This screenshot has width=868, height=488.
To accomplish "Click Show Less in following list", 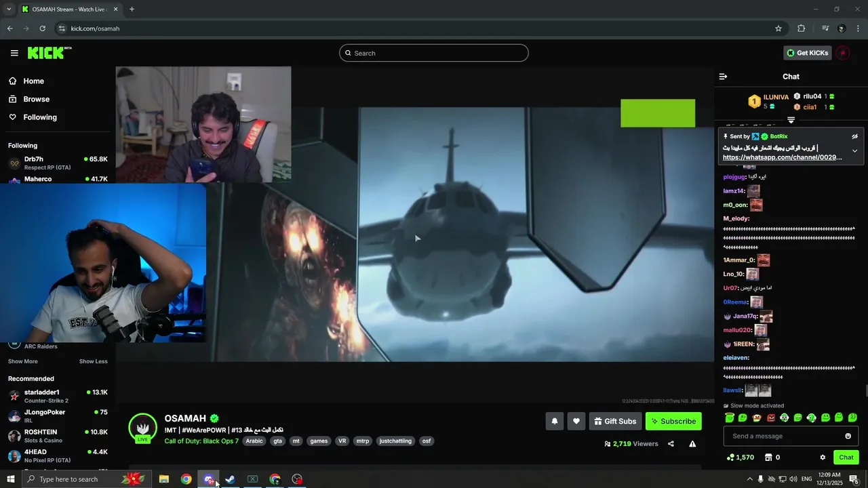I will [93, 361].
